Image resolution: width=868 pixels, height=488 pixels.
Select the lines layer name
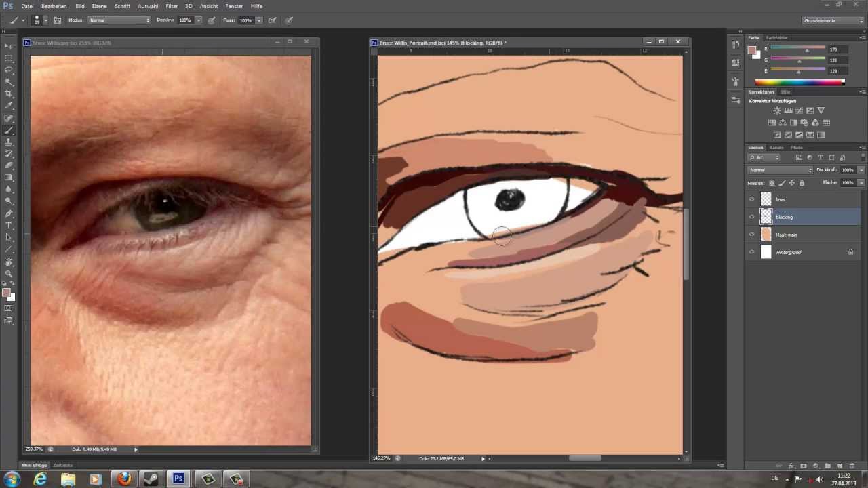coord(781,199)
